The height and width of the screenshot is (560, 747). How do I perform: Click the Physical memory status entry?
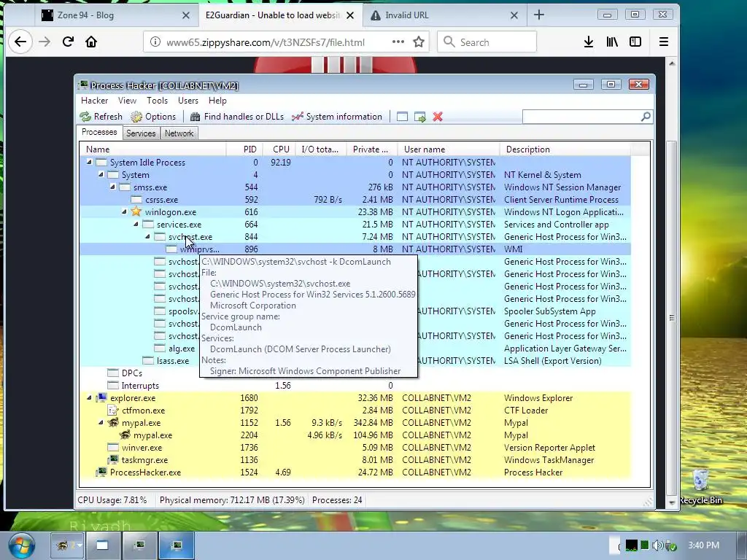(232, 500)
